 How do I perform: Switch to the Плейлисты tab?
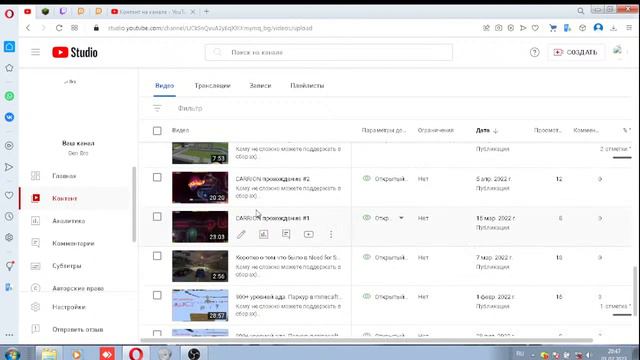tap(307, 86)
